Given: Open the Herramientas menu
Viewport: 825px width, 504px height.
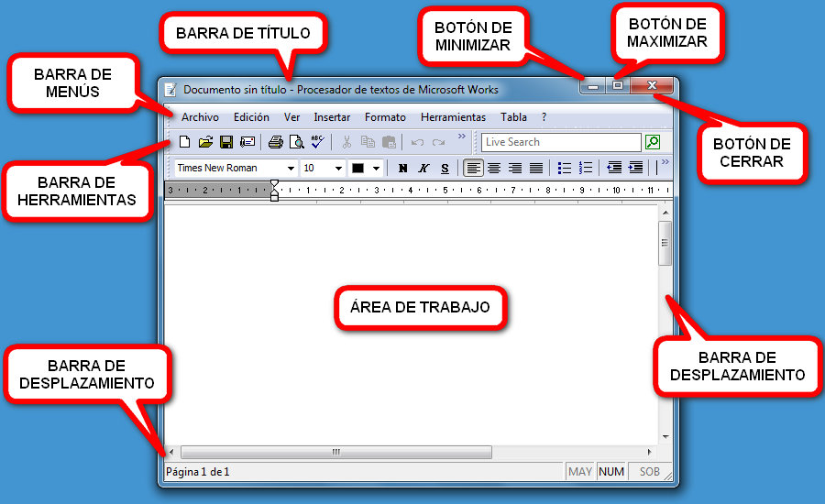Looking at the screenshot, I should pos(453,117).
